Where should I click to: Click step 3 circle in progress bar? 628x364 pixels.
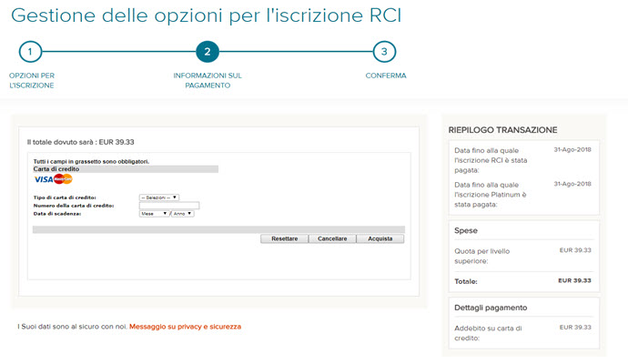[x=385, y=52]
